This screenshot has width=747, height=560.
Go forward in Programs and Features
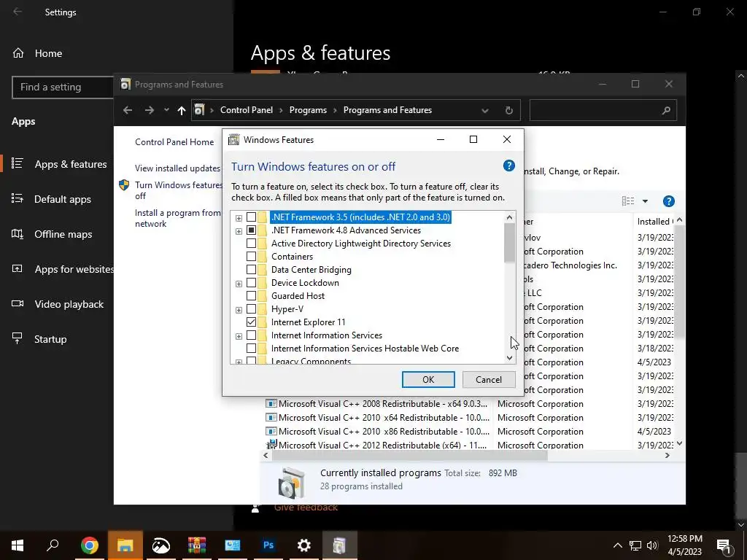tap(150, 111)
